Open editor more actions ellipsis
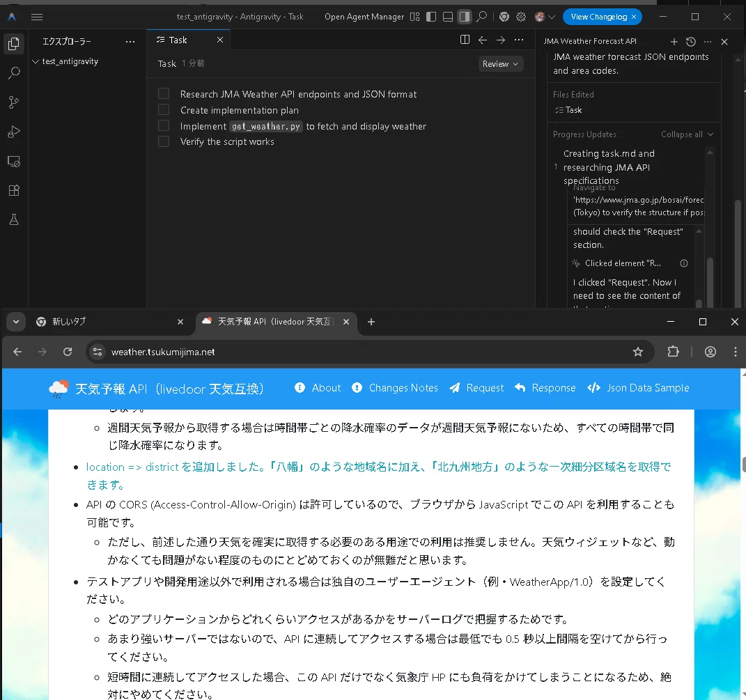The width and height of the screenshot is (746, 700). click(x=519, y=40)
